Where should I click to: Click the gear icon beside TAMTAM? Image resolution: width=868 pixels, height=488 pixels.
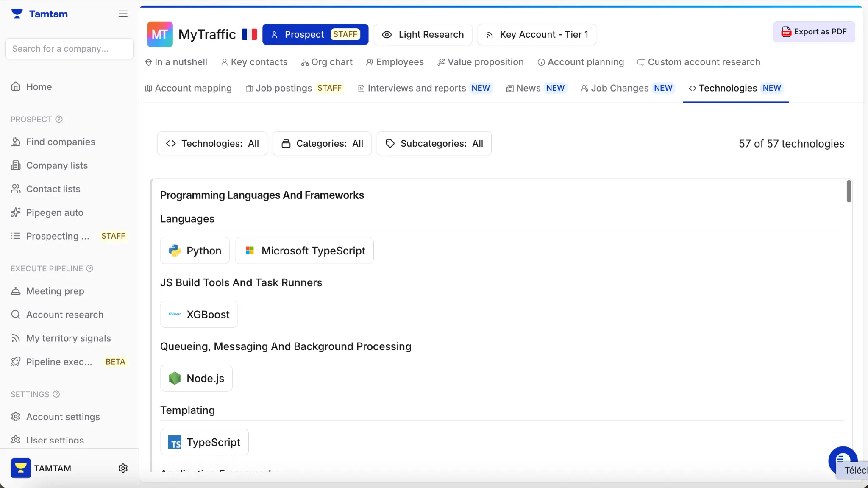tap(123, 468)
